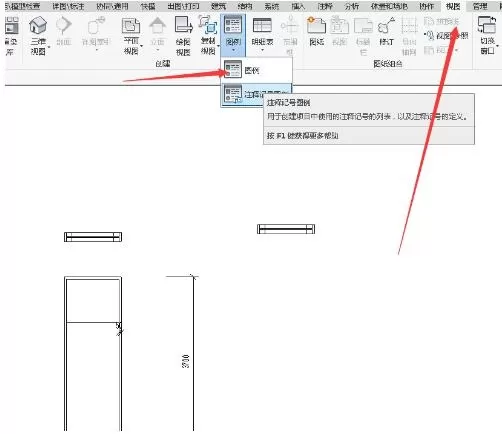
Task: Switch to the 协同\通用 ribbon tab
Action: pos(112,6)
